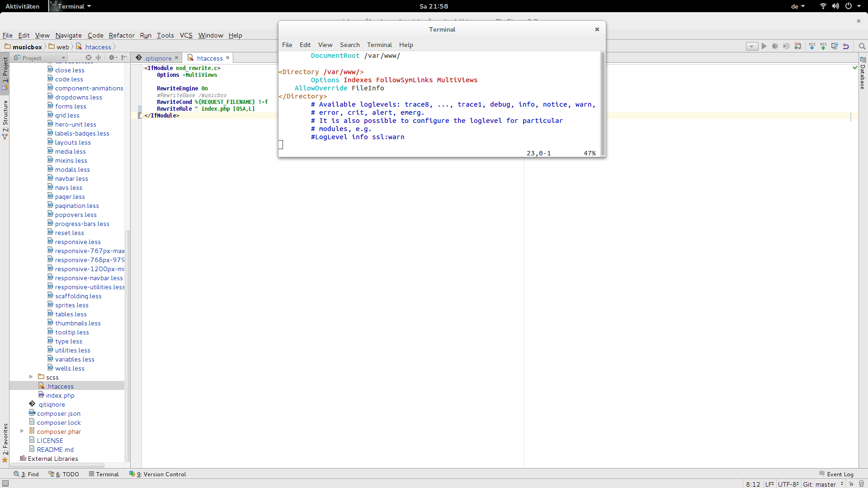Screen dimensions: 868x488
Task: Open the Git: master branch selector
Action: tap(823, 484)
